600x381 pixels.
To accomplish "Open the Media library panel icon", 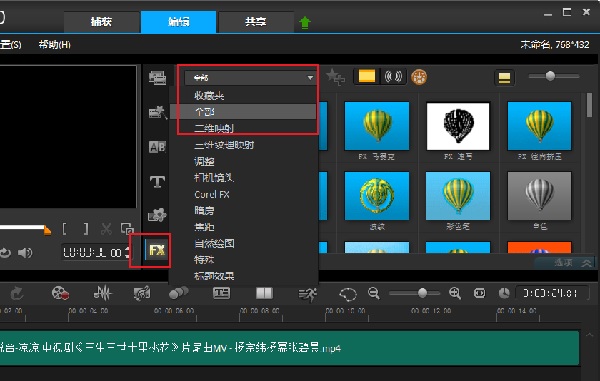I will tap(157, 78).
